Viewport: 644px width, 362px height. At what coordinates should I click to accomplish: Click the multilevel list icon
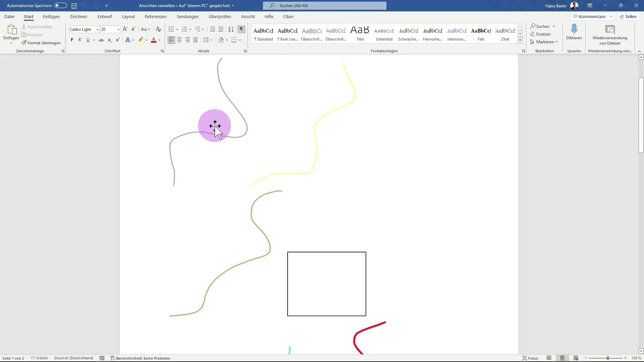198,29
